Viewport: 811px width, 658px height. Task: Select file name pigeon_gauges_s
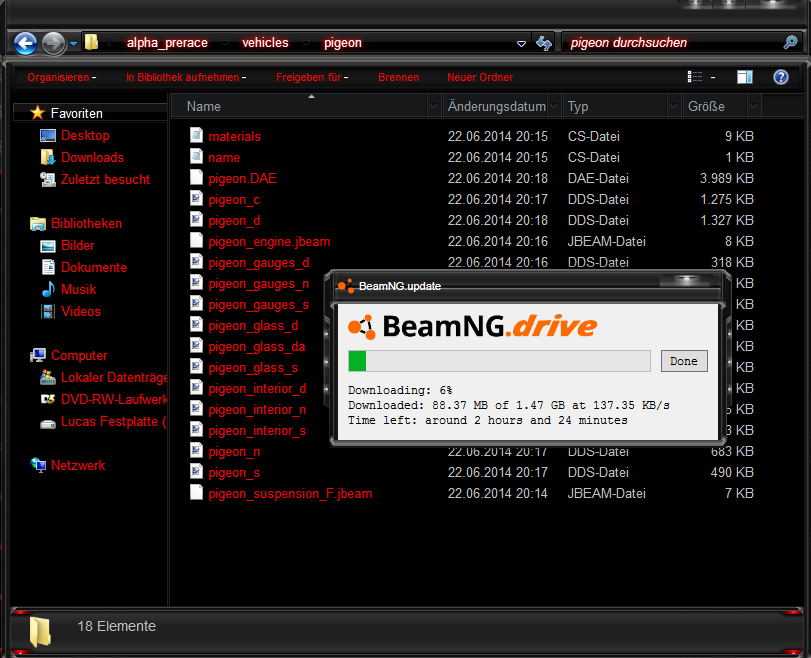259,305
